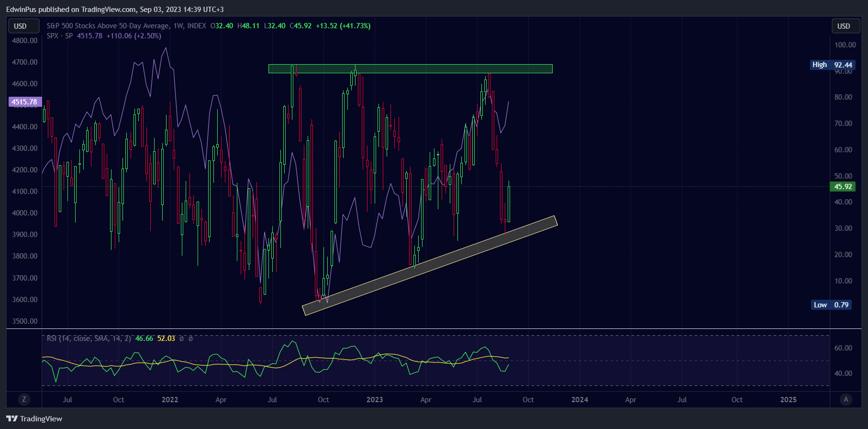This screenshot has height=429, width=868.
Task: Click the 60.00 RSI pane axis label
Action: (x=844, y=348)
